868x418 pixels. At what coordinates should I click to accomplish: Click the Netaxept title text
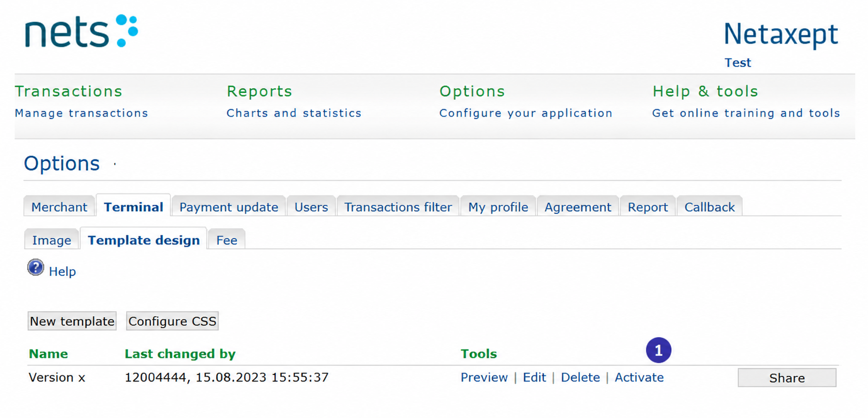781,34
